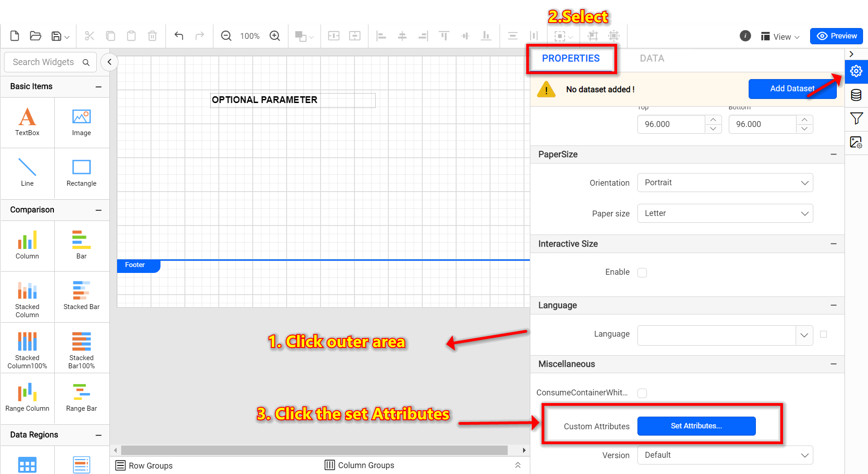Click the Copy icon in the toolbar

110,36
